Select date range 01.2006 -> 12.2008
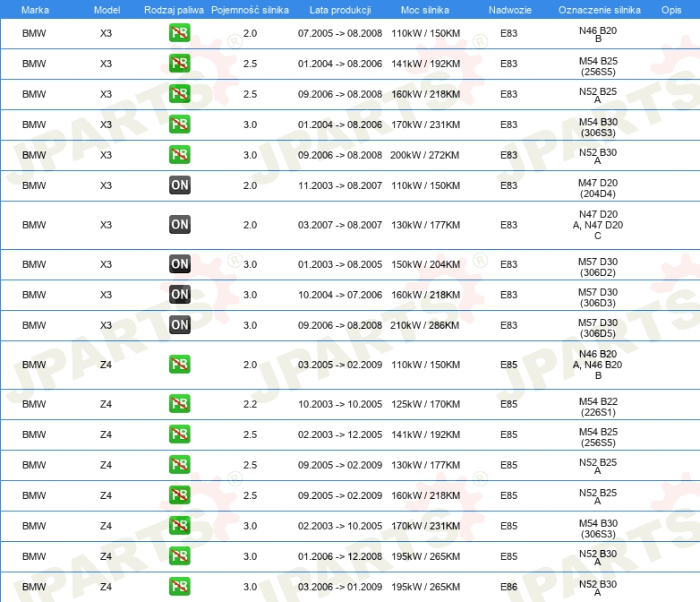The image size is (700, 602). click(340, 556)
